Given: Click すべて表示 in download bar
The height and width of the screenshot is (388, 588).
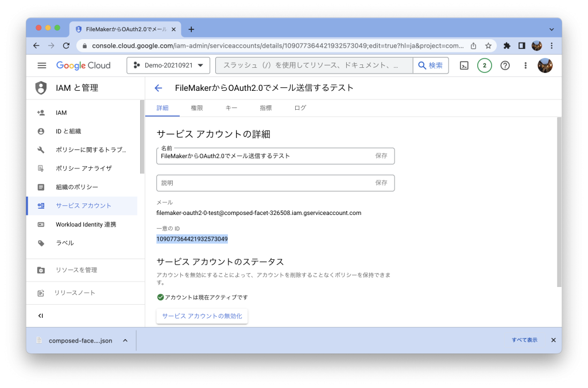Looking at the screenshot, I should [525, 340].
